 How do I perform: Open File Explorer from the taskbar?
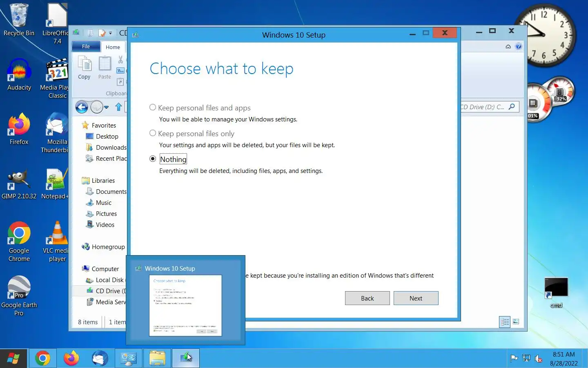coord(157,359)
